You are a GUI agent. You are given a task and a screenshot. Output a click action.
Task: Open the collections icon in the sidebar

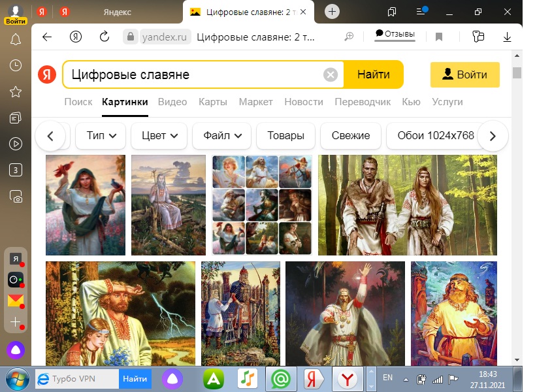click(x=16, y=118)
